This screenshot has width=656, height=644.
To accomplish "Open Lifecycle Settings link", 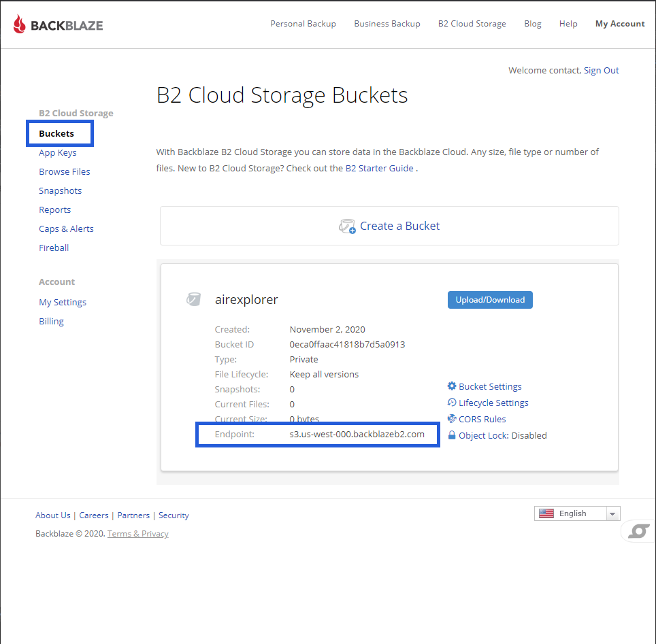I will click(x=493, y=403).
